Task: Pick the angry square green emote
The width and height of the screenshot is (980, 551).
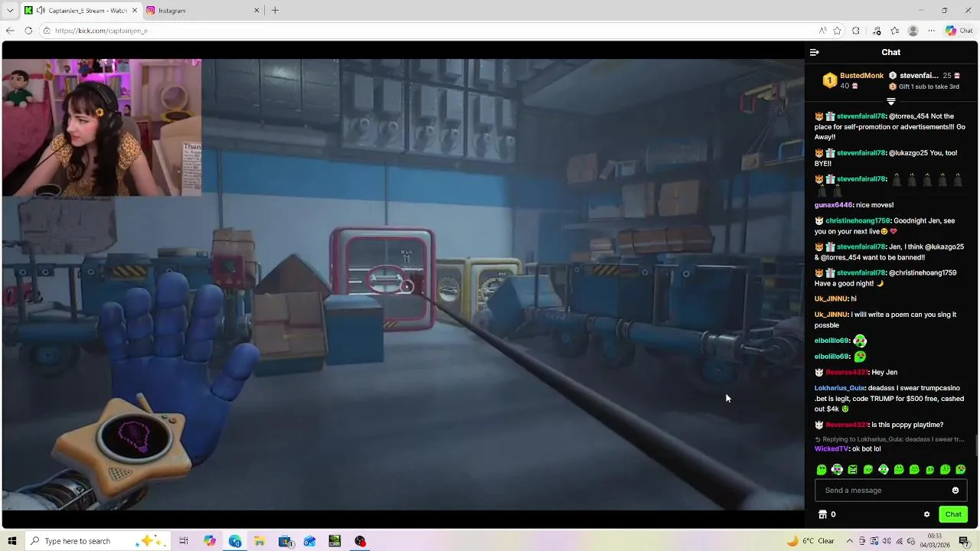Action: point(852,470)
